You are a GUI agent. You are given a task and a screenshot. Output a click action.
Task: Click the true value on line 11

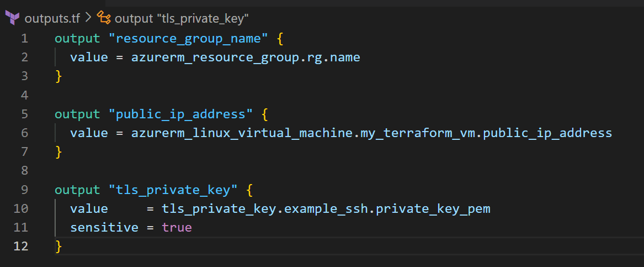pyautogui.click(x=177, y=227)
